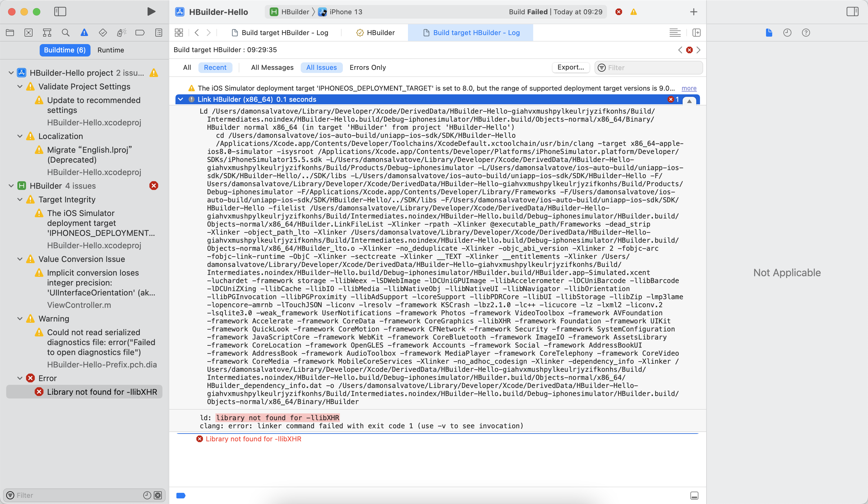Screen dimensions: 868x504
Task: Toggle the left navigator sidebar
Action: coord(60,12)
